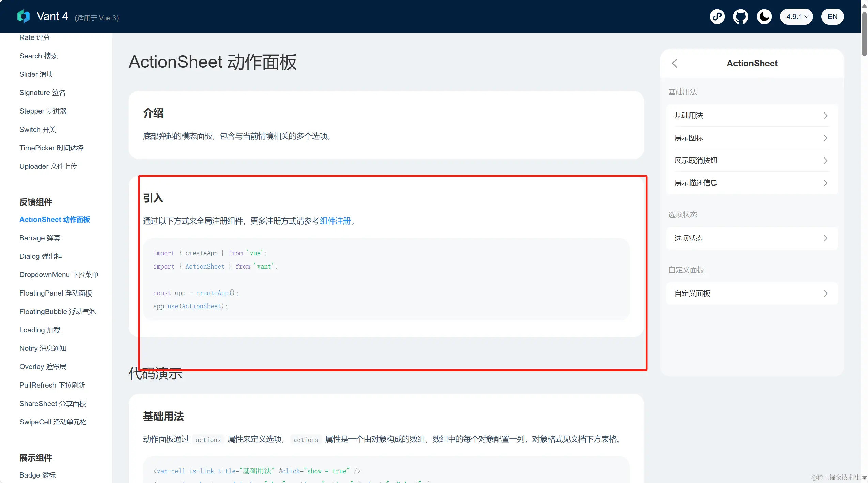
Task: Toggle dark mode moon icon
Action: 764,16
